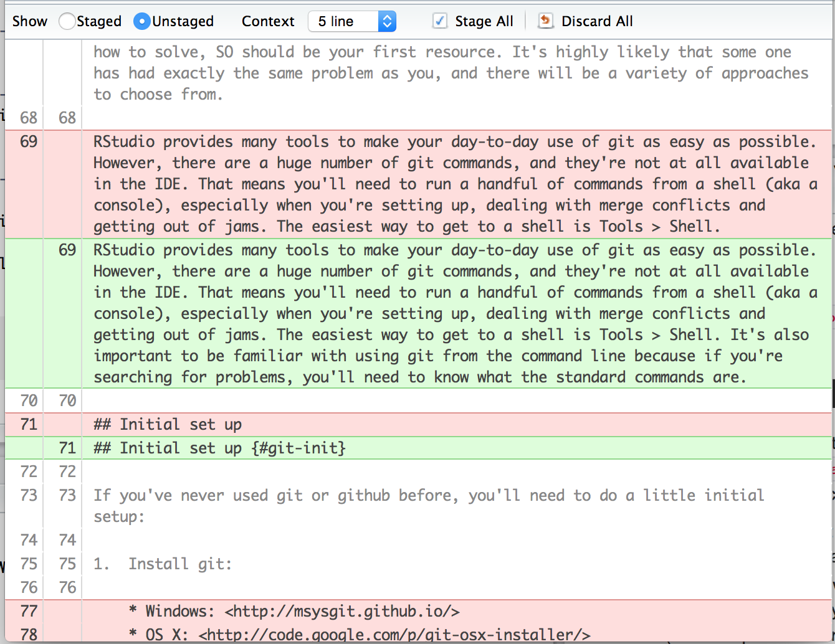Click the Stage All checkmark icon
This screenshot has height=644, width=835.
(440, 21)
